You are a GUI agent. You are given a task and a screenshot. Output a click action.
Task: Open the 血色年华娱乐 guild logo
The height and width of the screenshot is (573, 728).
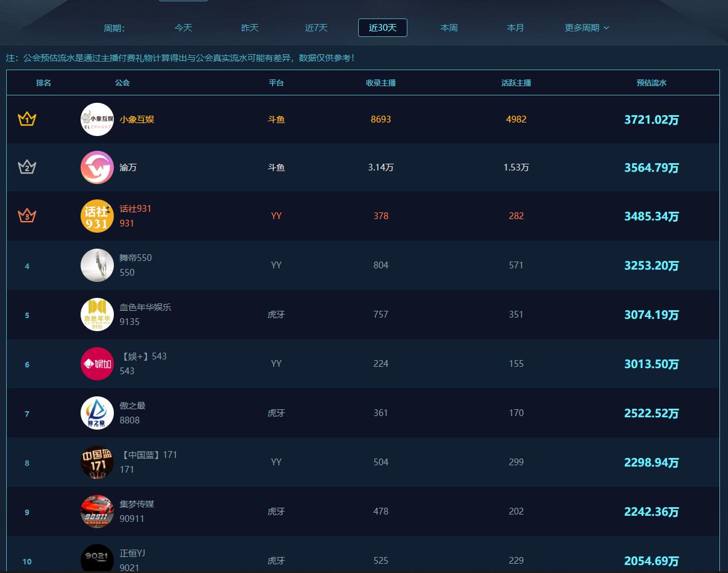tap(97, 315)
